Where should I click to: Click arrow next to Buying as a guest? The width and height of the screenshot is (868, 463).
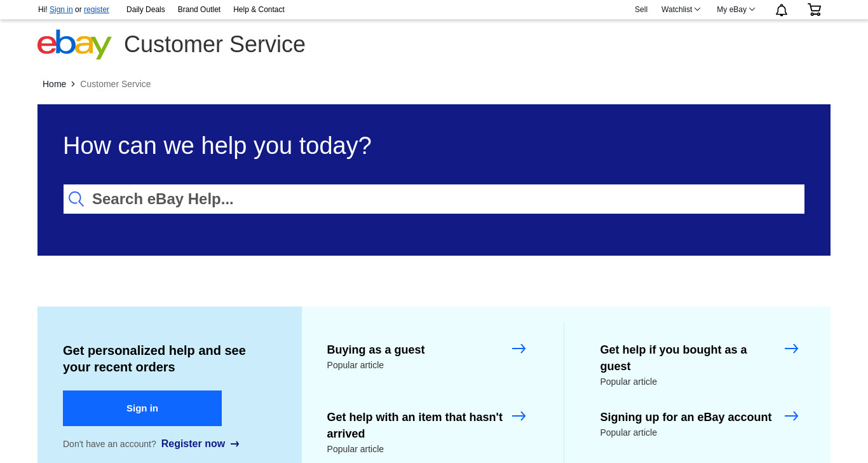(519, 349)
